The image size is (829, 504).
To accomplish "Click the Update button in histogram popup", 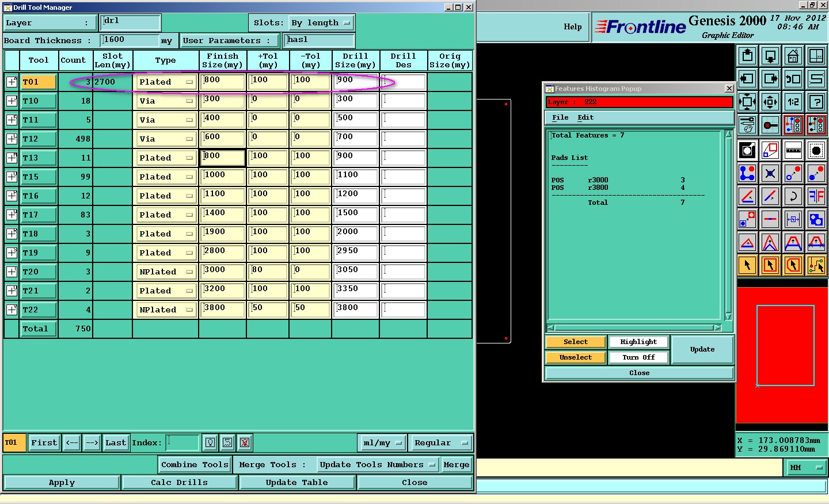I will pyautogui.click(x=702, y=349).
